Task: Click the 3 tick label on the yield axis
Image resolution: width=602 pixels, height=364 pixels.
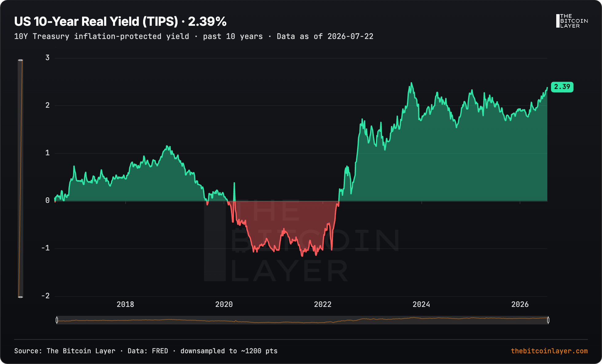Action: pyautogui.click(x=47, y=58)
